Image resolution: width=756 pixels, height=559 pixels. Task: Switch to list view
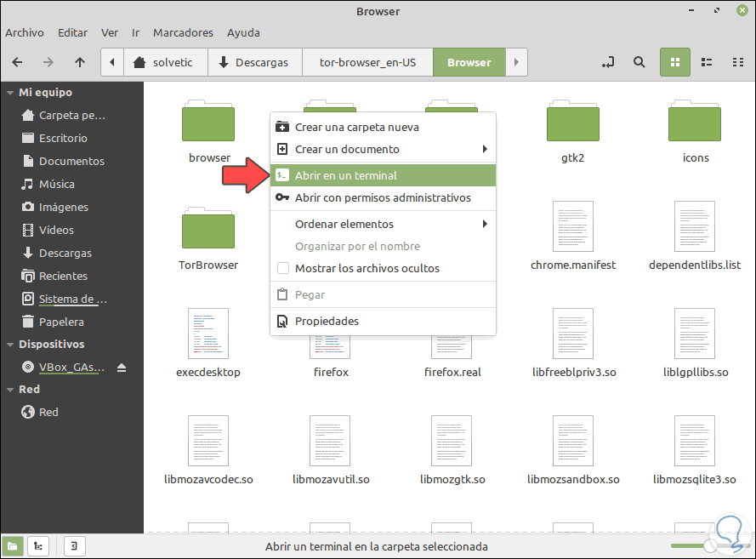(707, 62)
